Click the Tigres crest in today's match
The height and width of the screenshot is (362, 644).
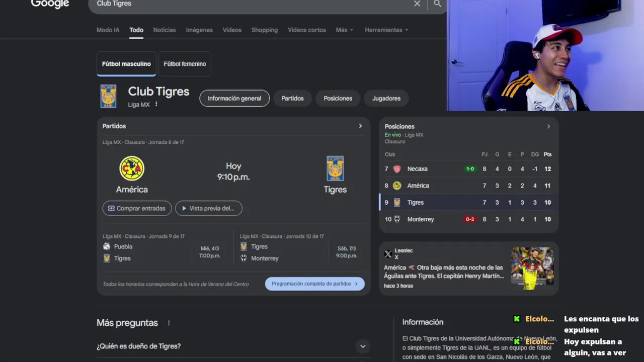click(x=335, y=168)
